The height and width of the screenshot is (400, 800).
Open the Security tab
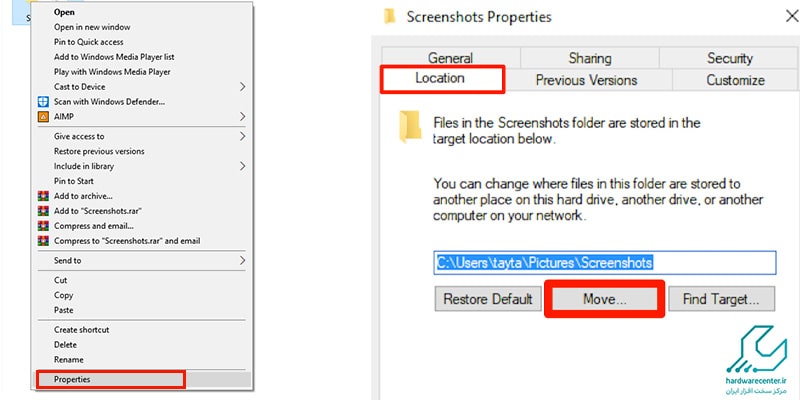tap(730, 58)
